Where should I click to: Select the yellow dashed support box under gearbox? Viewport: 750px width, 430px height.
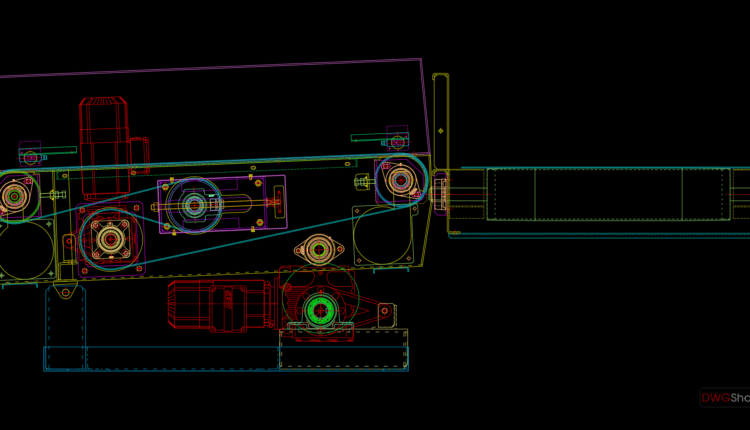(x=343, y=349)
